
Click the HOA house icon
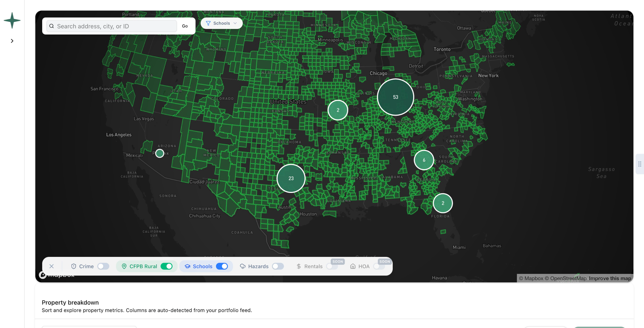point(353,266)
